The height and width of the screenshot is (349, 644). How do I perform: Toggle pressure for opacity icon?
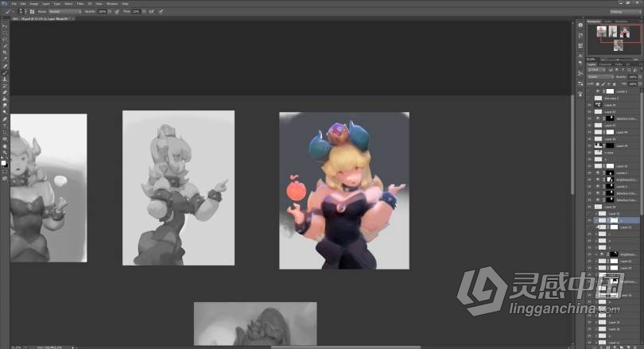pyautogui.click(x=117, y=11)
